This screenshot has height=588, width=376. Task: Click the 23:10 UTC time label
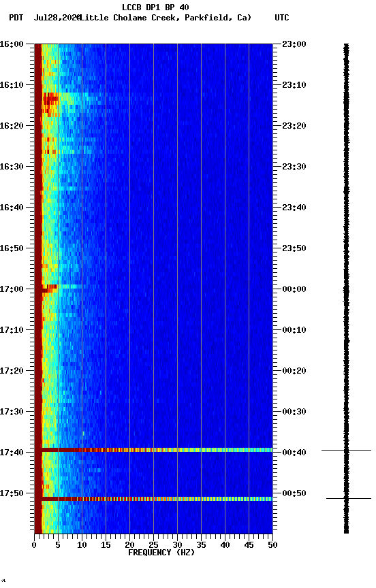(x=294, y=85)
